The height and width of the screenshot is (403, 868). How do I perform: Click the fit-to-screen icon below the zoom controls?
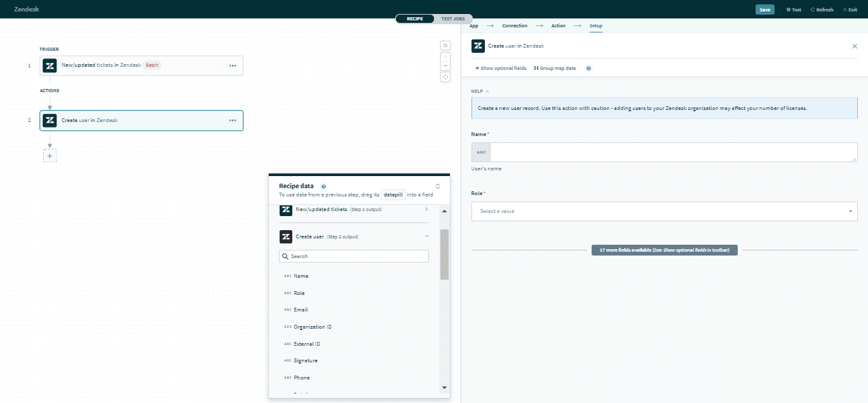pos(445,76)
